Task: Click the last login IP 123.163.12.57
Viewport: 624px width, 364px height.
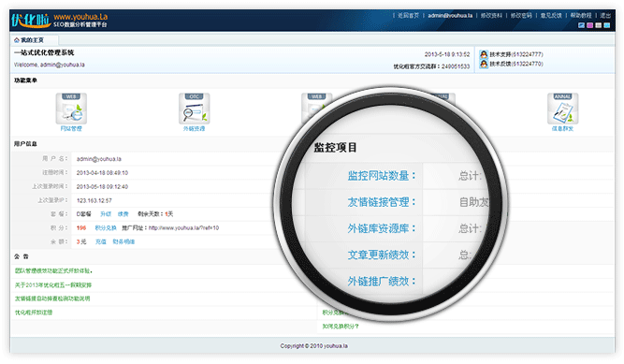Action: [x=94, y=201]
